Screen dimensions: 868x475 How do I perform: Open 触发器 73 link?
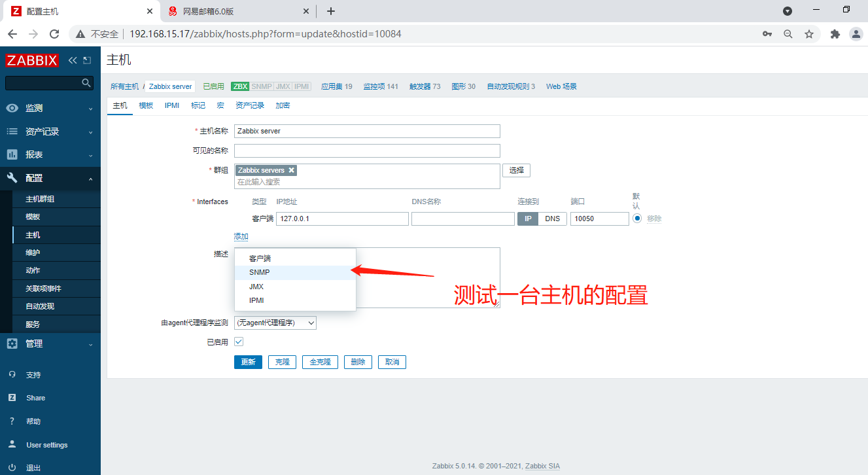(x=425, y=86)
